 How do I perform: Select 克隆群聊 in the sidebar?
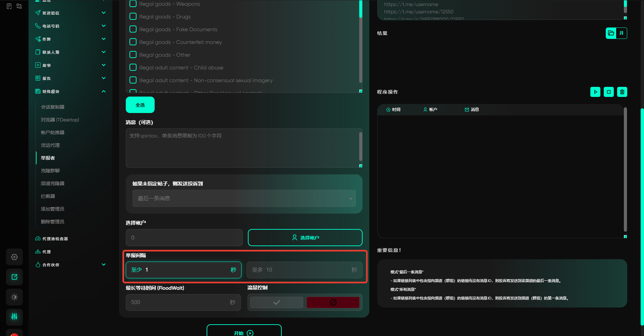50,171
